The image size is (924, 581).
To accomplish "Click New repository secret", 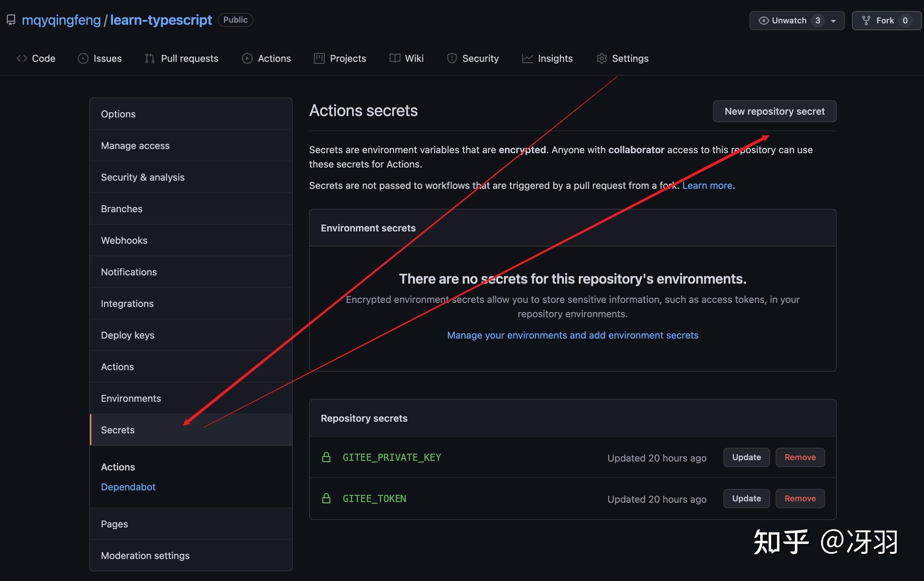I will (774, 111).
